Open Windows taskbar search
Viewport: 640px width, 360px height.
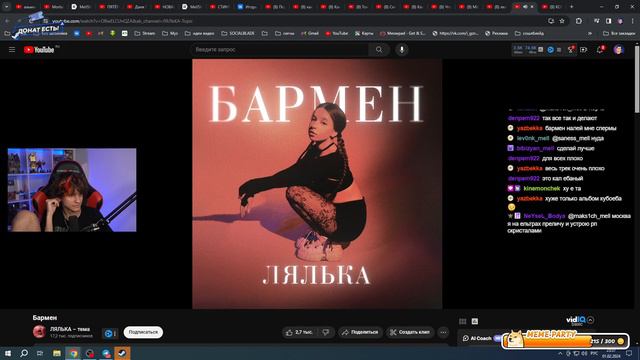point(24,353)
